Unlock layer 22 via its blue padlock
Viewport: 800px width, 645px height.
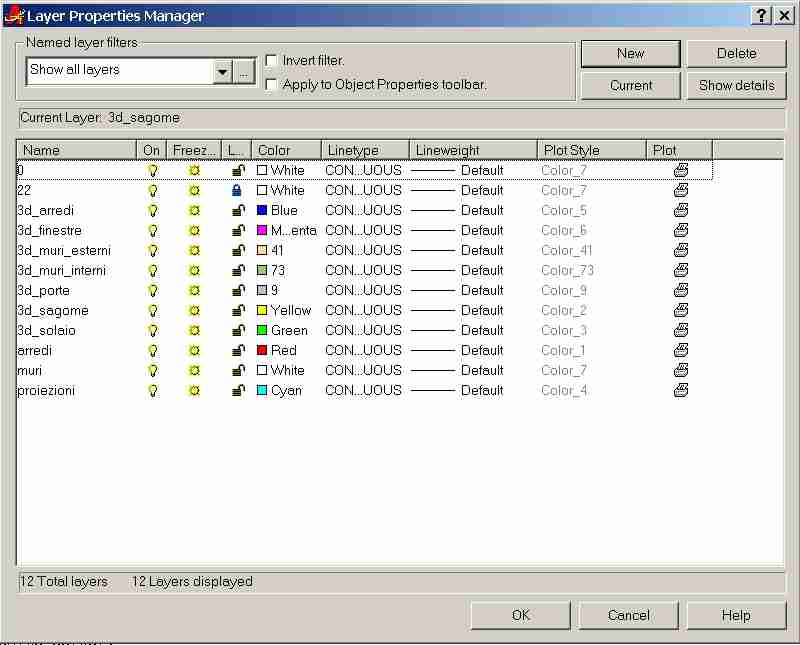(x=236, y=190)
